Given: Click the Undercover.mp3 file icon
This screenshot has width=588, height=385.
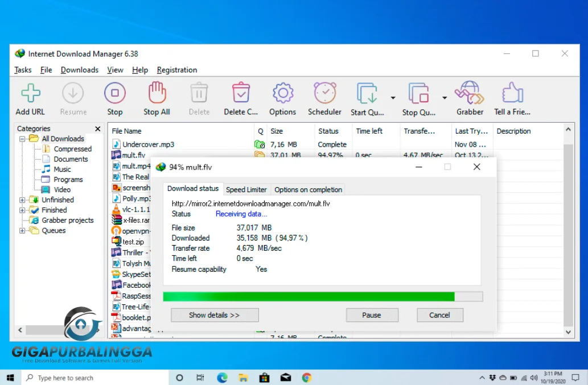Looking at the screenshot, I should coord(116,144).
